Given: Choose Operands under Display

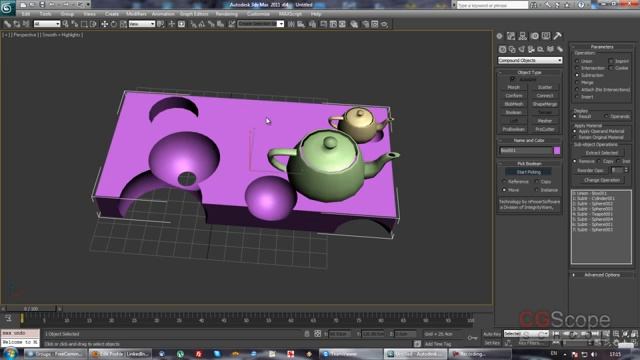Looking at the screenshot, I should tap(606, 116).
